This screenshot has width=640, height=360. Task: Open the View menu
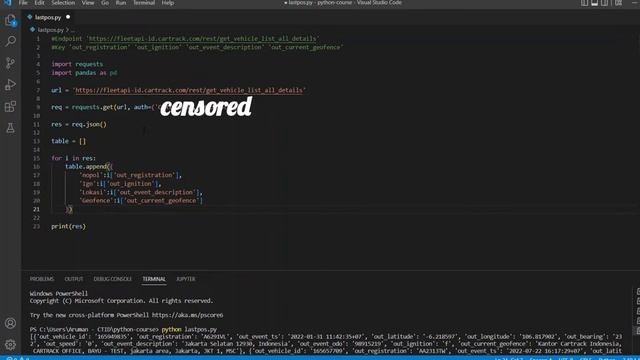(x=88, y=3)
